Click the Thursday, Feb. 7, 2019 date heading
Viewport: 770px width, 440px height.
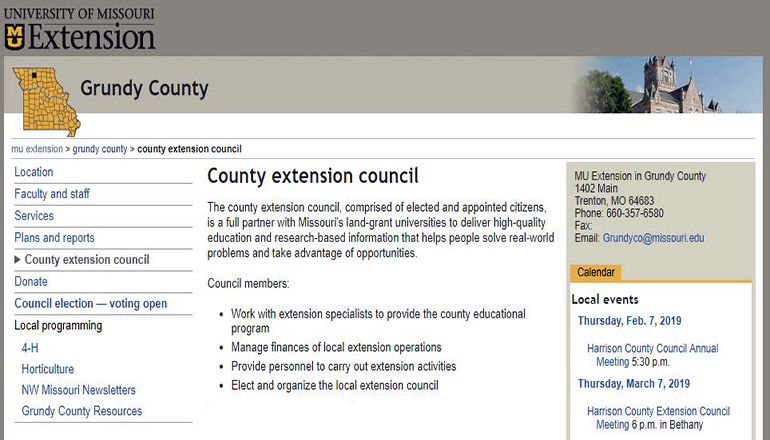pyautogui.click(x=630, y=321)
